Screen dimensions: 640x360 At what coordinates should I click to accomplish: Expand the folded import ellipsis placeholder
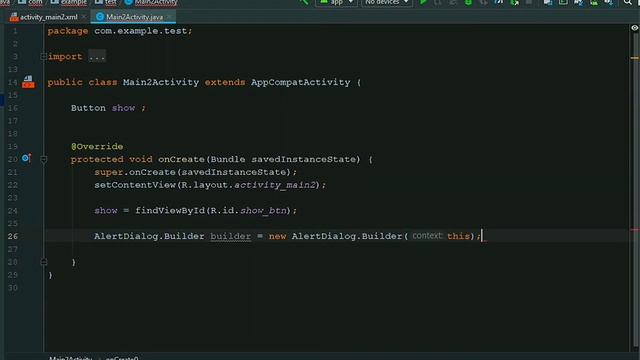click(97, 56)
